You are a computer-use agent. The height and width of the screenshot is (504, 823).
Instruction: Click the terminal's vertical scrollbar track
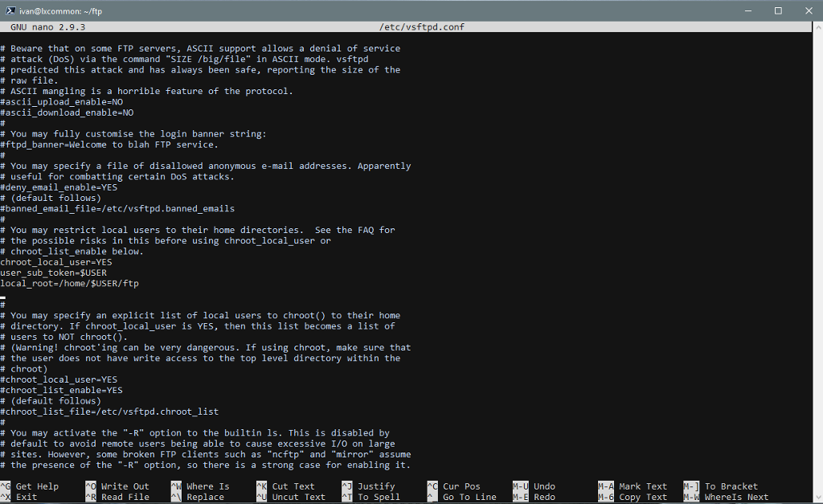tap(817, 261)
